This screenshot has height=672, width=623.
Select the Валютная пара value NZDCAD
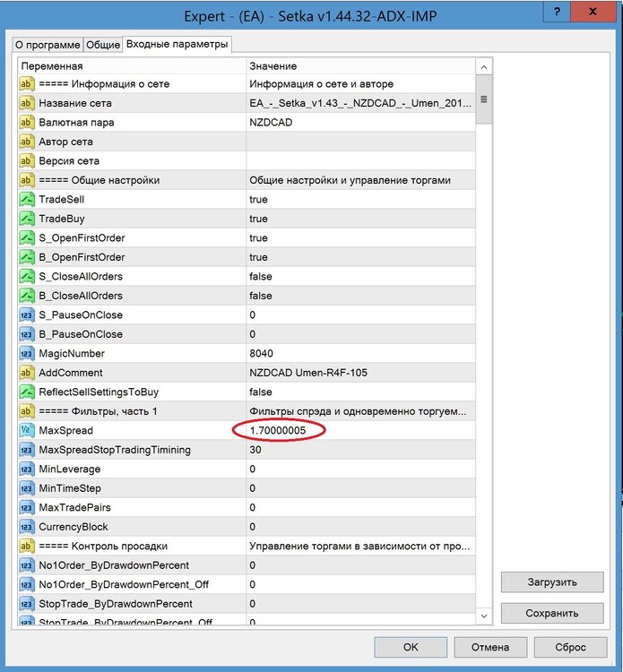(x=271, y=123)
